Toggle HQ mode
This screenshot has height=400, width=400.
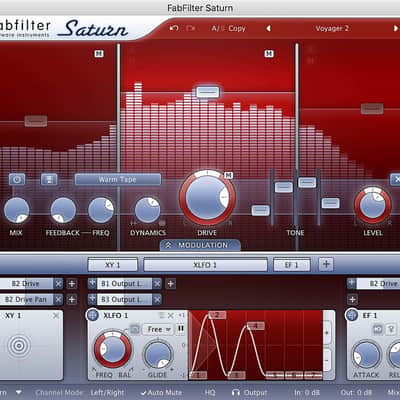click(x=210, y=392)
